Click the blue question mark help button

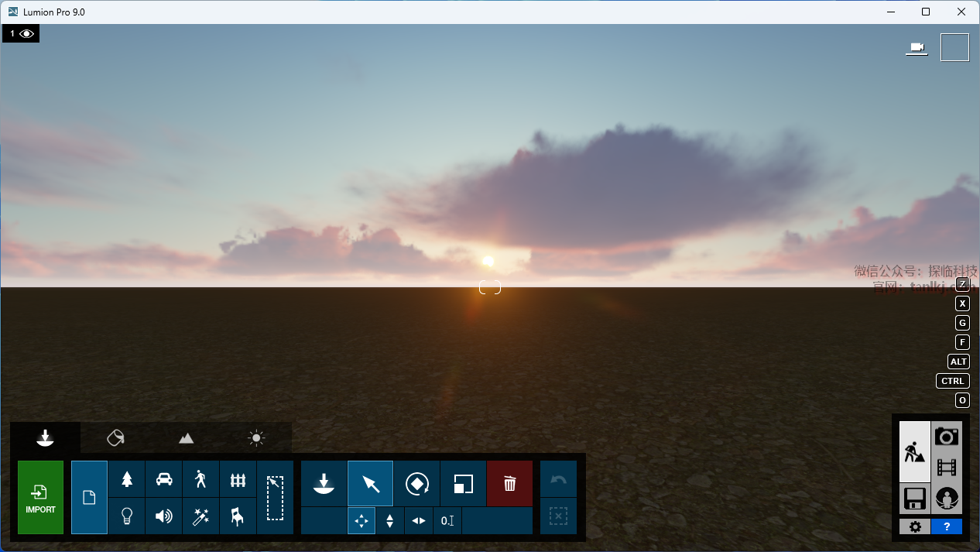[946, 527]
